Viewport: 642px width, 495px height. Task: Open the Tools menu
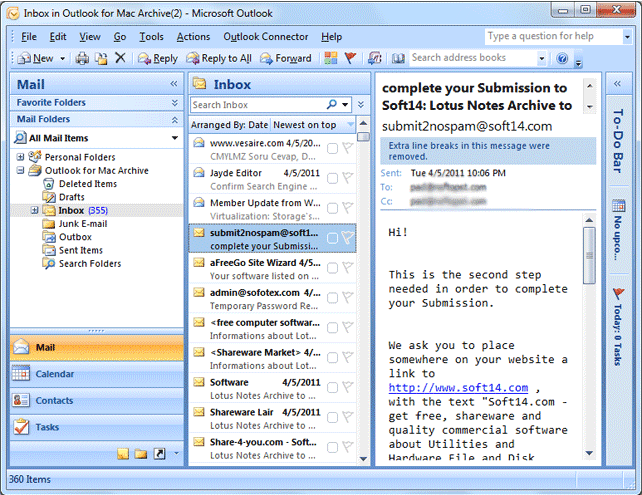pos(151,37)
